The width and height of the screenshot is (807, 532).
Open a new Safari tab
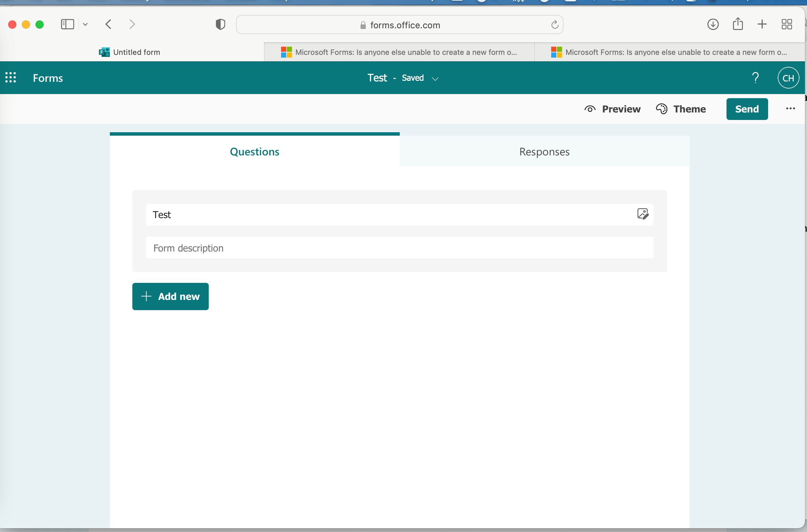coord(762,25)
